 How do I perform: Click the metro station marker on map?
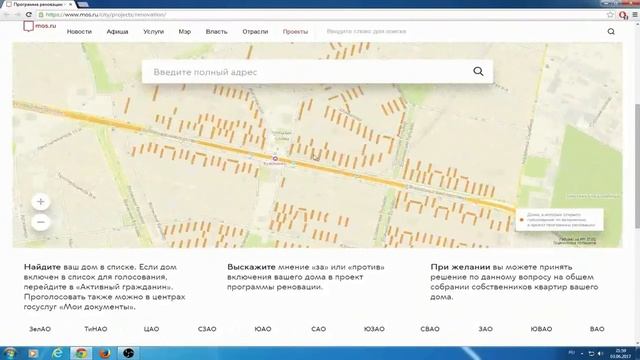(x=275, y=158)
